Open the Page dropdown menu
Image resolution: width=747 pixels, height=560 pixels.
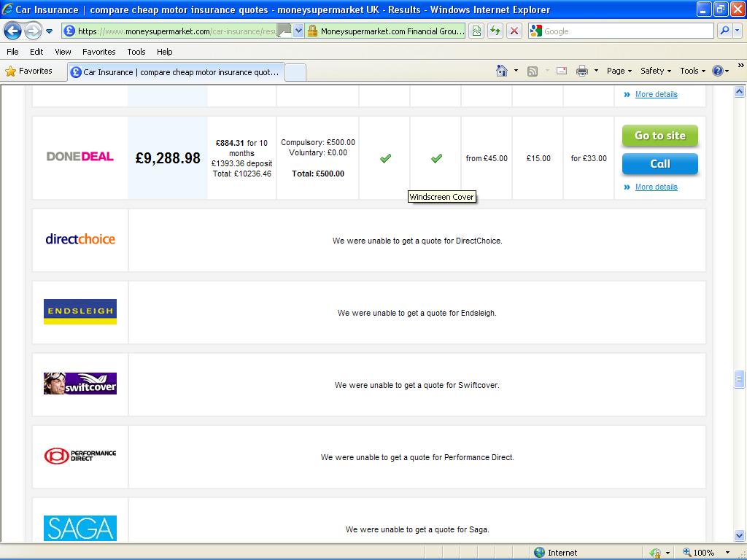619,71
